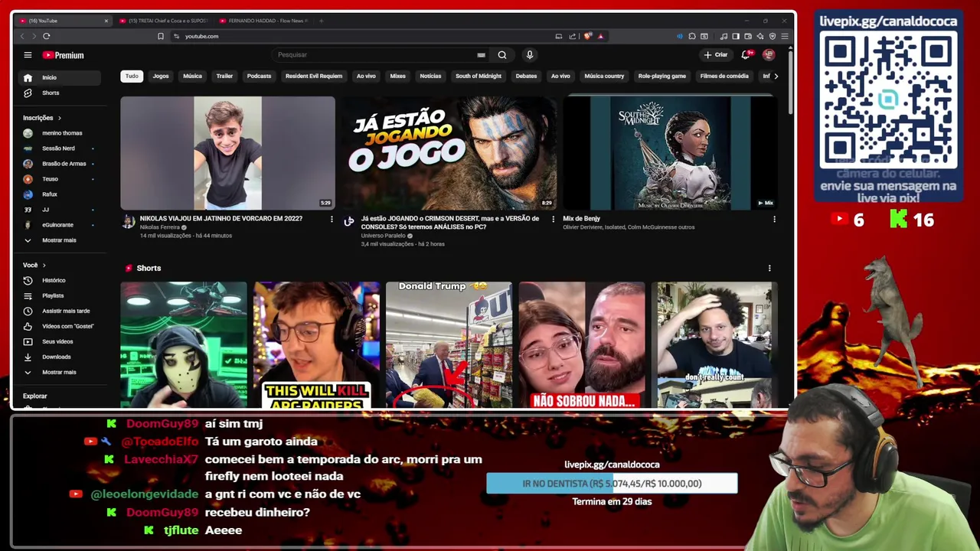The width and height of the screenshot is (980, 551).
Task: Open title NIKOLAS VIAJOU EM JATINHO video
Action: tap(220, 219)
